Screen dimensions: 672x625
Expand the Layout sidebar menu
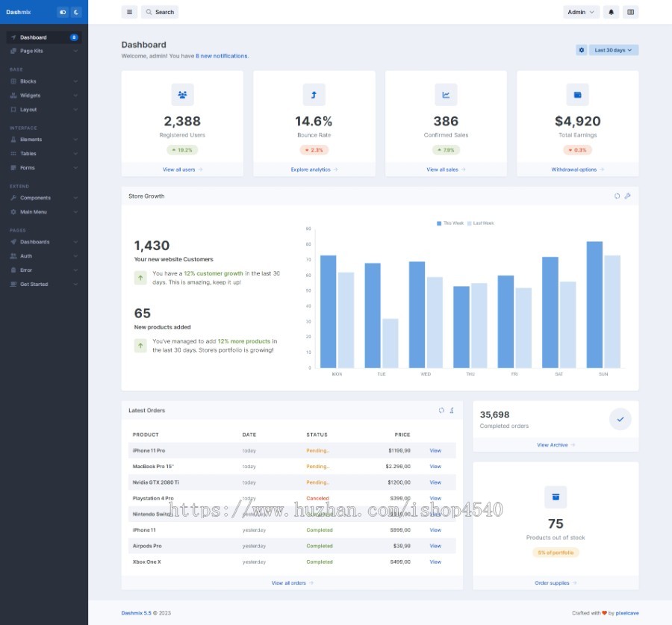point(44,109)
